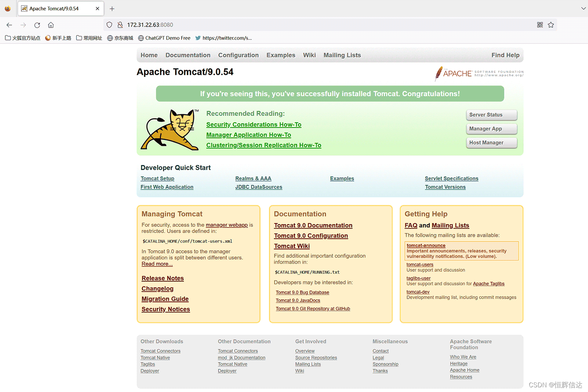This screenshot has width=588, height=392.
Task: Open the manager webapp link
Action: coord(227,225)
